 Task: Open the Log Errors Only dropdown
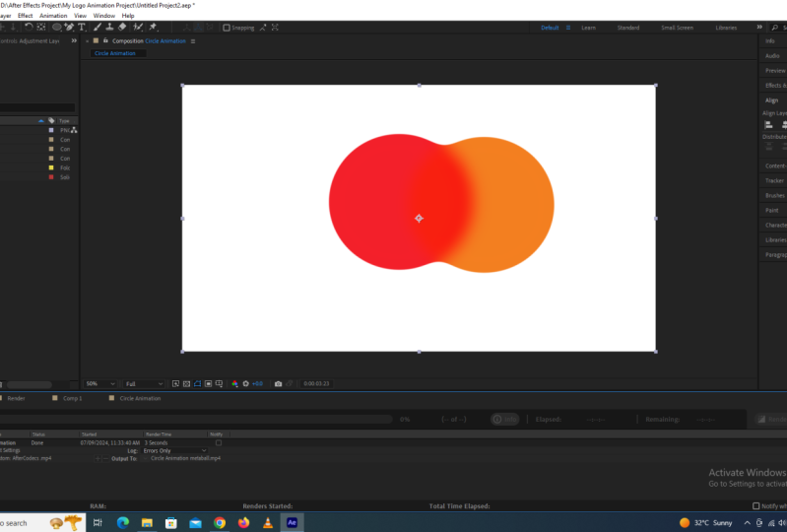[175, 450]
